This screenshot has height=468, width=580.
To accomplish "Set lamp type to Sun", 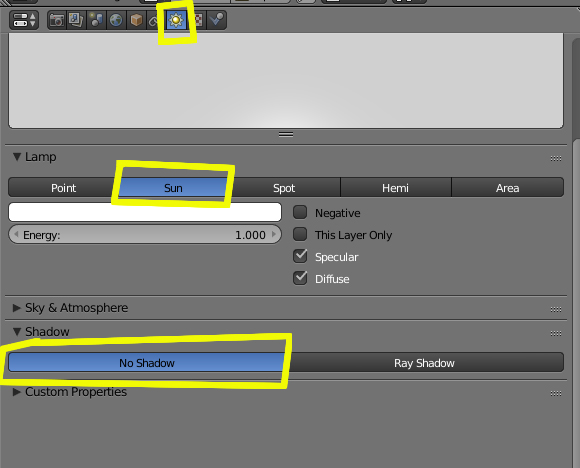I will click(173, 188).
